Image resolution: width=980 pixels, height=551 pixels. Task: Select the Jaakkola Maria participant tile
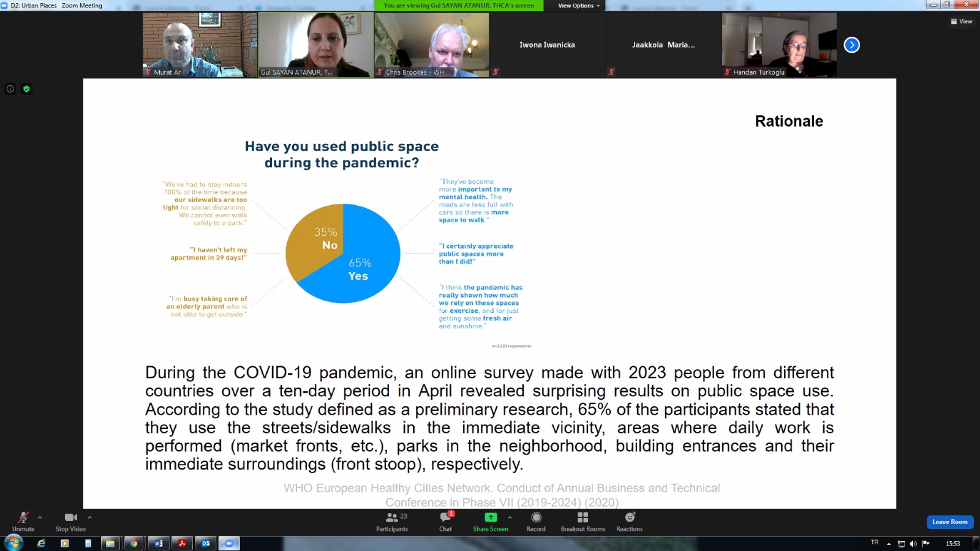tap(663, 45)
